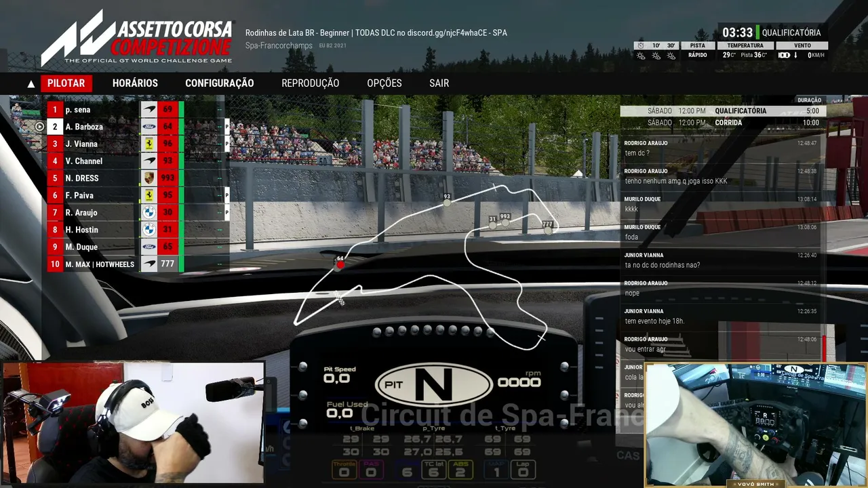Click the 03:33 session timer

tap(738, 33)
